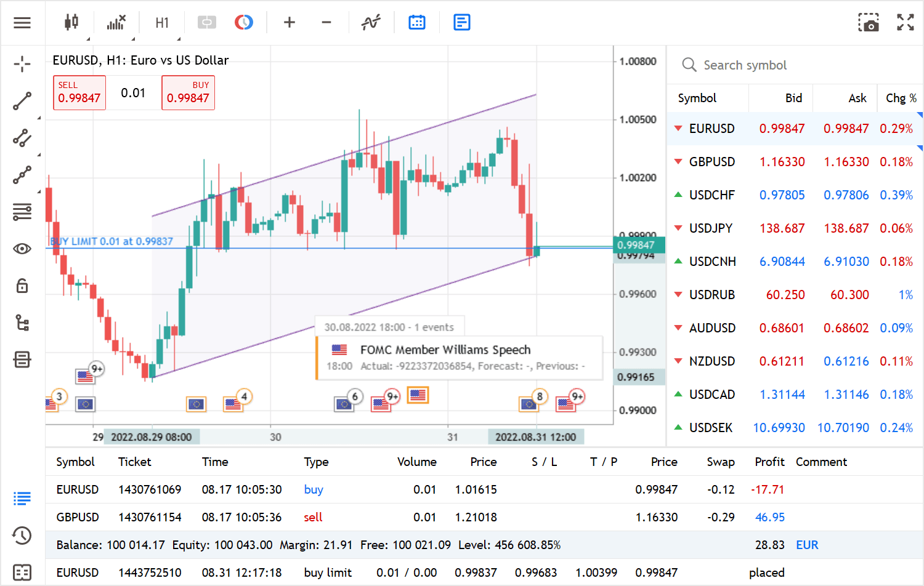Pick the equidistant channel tool
This screenshot has height=586, width=924.
point(22,138)
